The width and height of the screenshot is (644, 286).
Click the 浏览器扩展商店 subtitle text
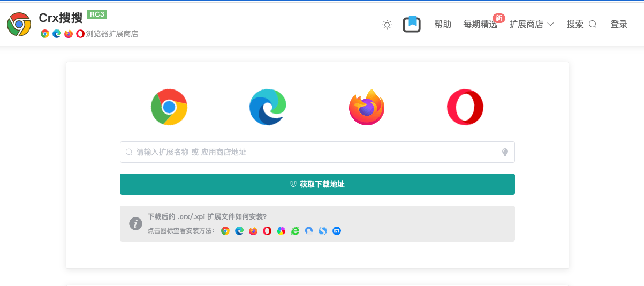click(x=112, y=34)
